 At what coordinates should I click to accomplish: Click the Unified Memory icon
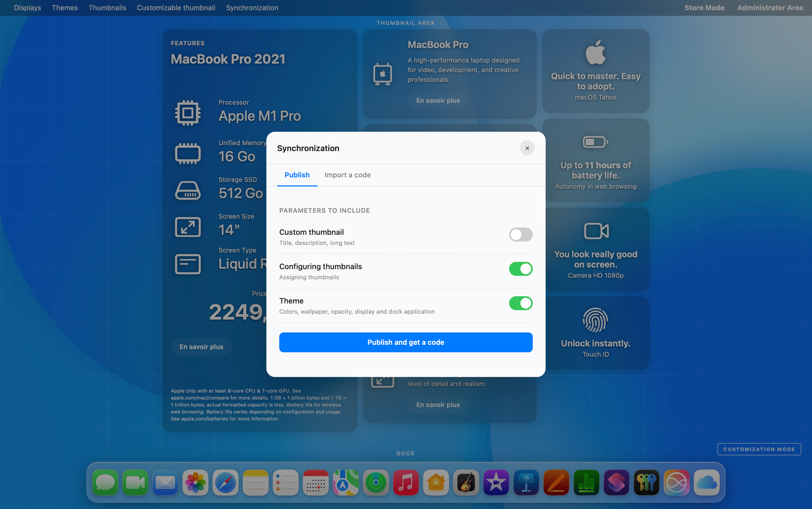pos(188,153)
